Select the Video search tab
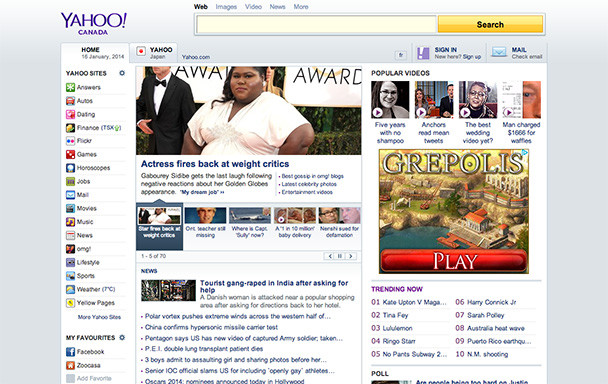Image resolution: width=608 pixels, height=384 pixels. pos(253,7)
